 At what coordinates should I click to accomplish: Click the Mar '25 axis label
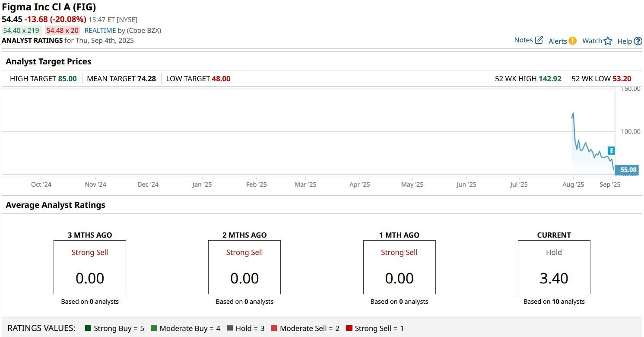point(305,184)
